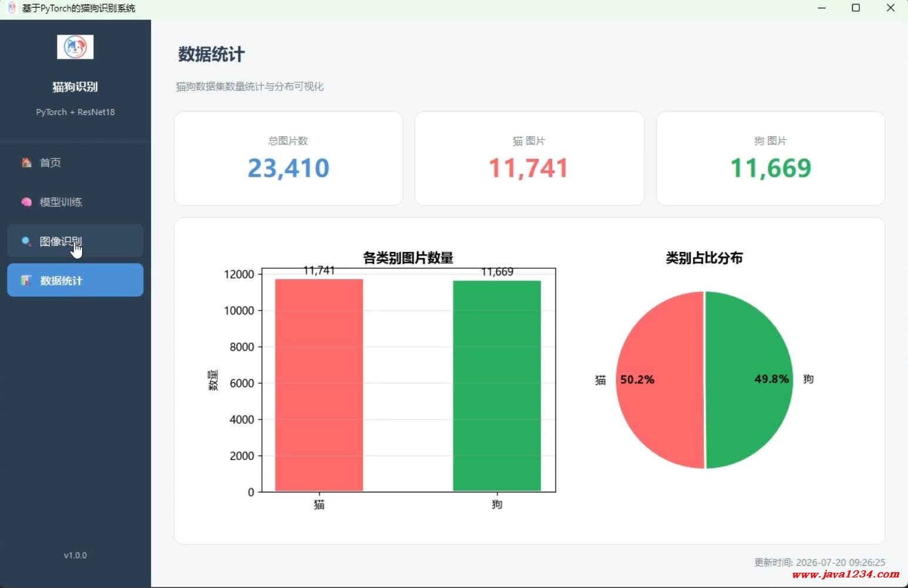Maximize the application window
This screenshot has height=588, width=908.
coord(856,8)
